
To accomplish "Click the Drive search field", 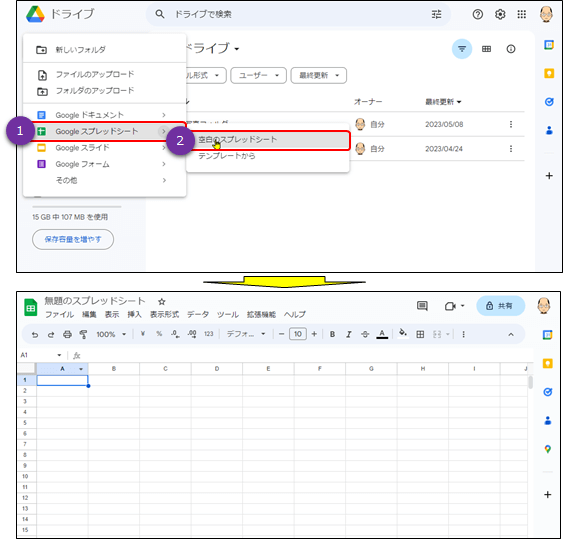I will click(298, 14).
